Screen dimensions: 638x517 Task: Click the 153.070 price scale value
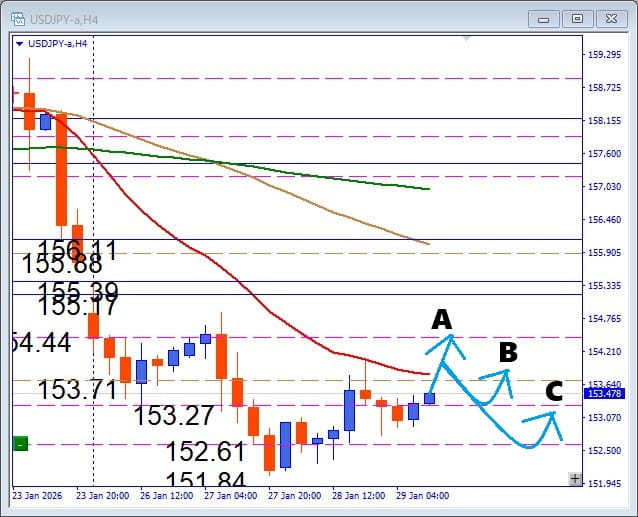point(605,417)
